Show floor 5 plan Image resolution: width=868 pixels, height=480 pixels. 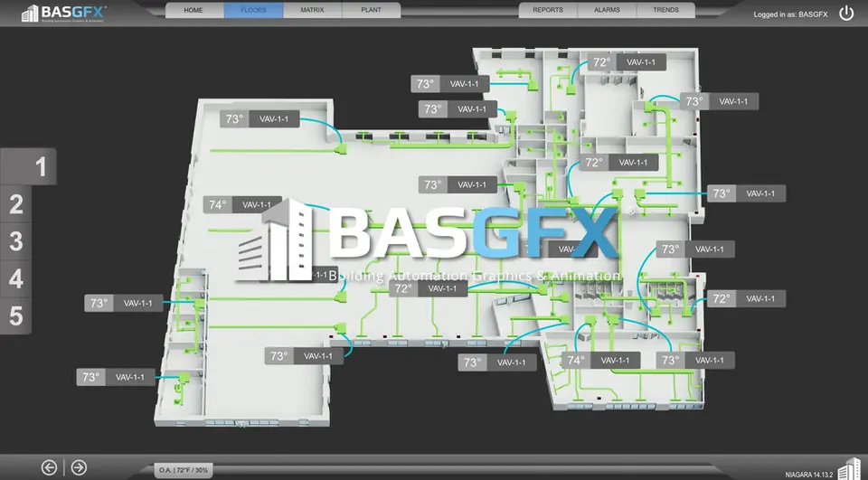[15, 315]
